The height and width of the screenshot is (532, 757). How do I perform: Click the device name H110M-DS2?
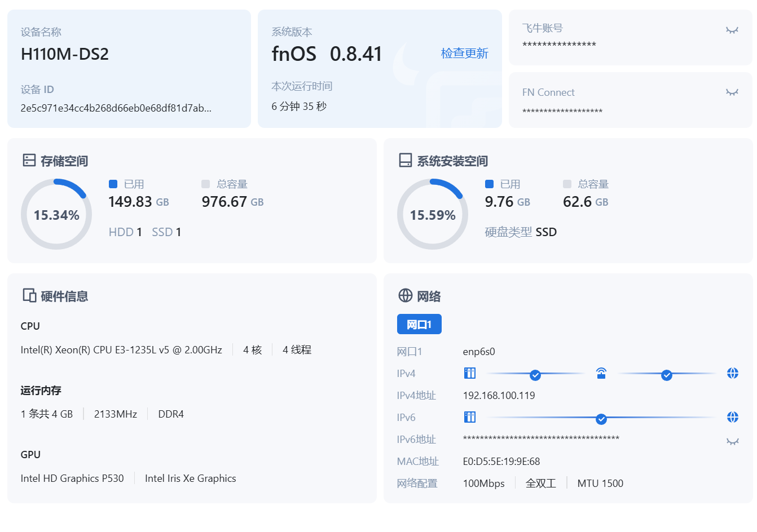click(x=65, y=54)
